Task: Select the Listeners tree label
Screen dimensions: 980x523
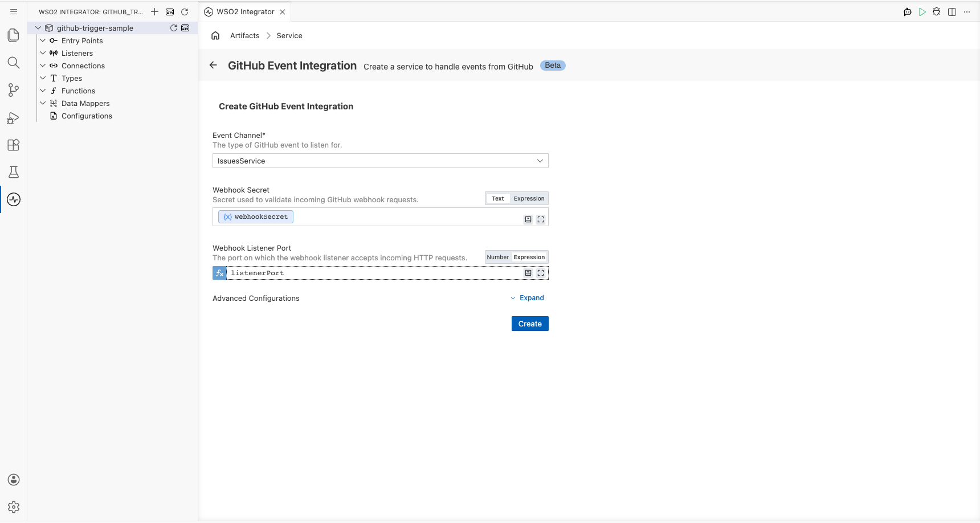Action: (77, 53)
